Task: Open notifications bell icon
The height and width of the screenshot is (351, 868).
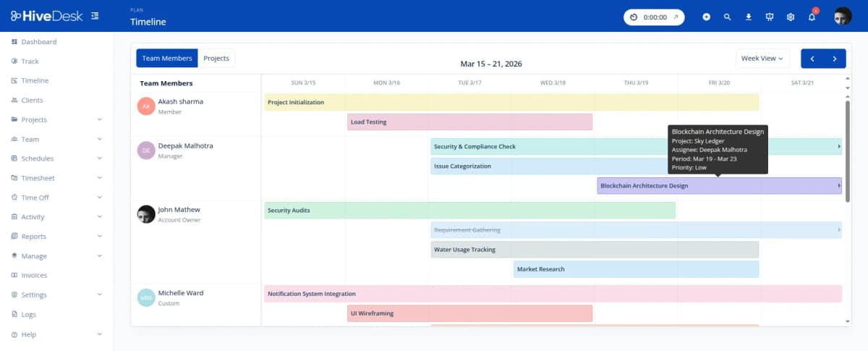Action: click(x=812, y=17)
